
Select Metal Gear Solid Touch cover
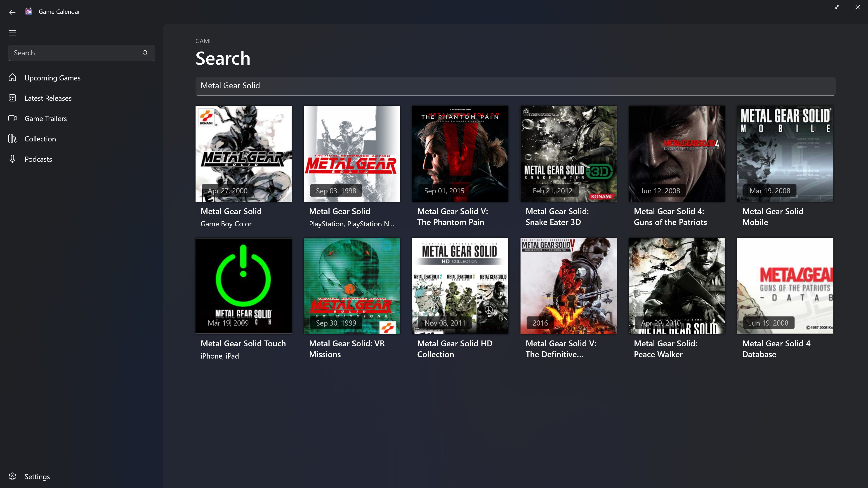point(243,286)
